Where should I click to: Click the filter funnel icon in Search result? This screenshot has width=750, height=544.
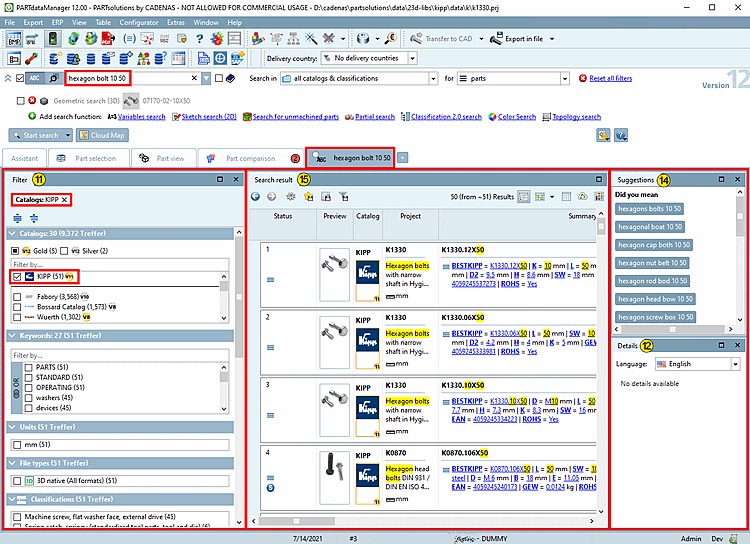tap(343, 197)
